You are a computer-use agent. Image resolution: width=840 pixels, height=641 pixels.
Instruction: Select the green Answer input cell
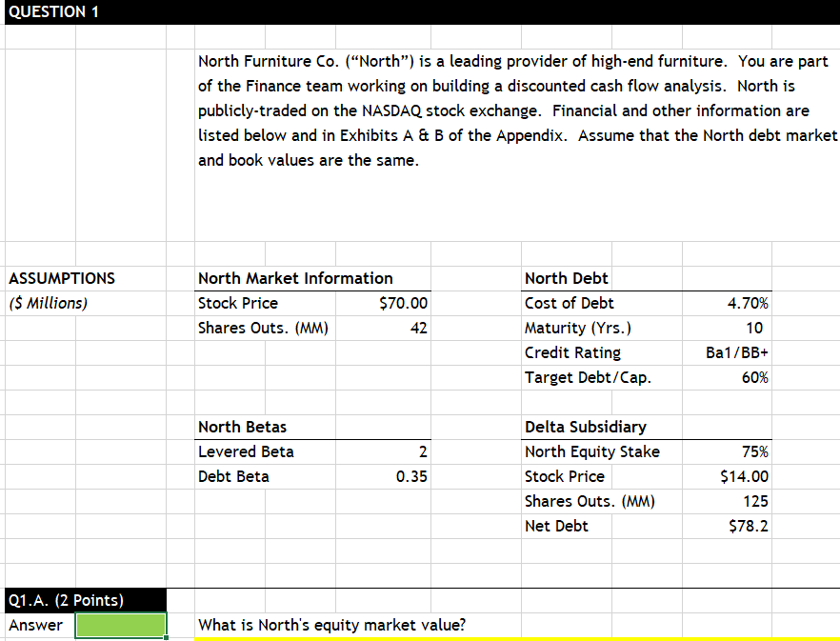click(x=121, y=625)
